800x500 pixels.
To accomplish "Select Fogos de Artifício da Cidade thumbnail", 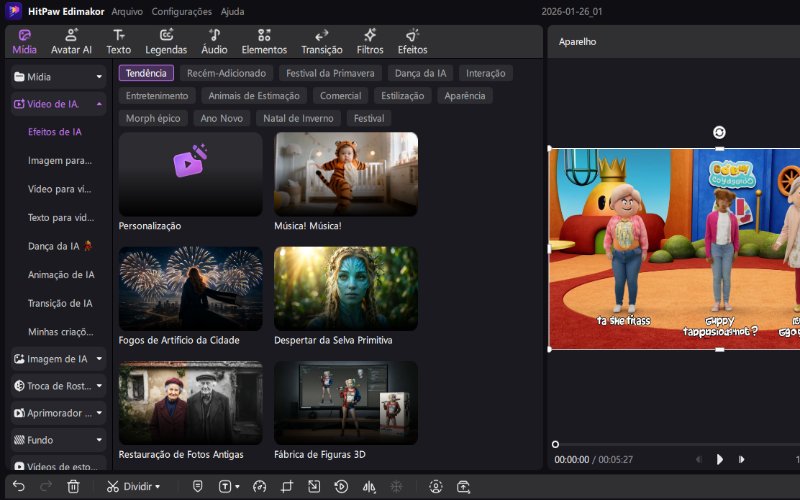I will tap(190, 288).
